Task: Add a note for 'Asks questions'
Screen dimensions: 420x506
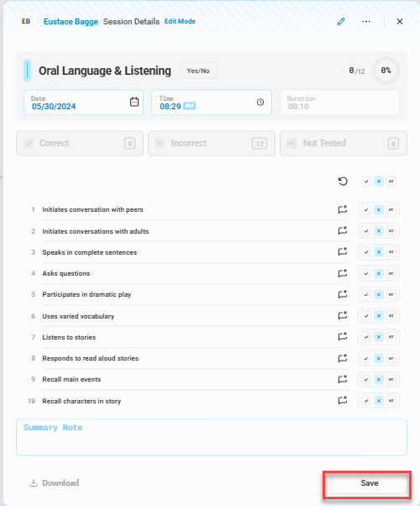Action: pyautogui.click(x=343, y=273)
